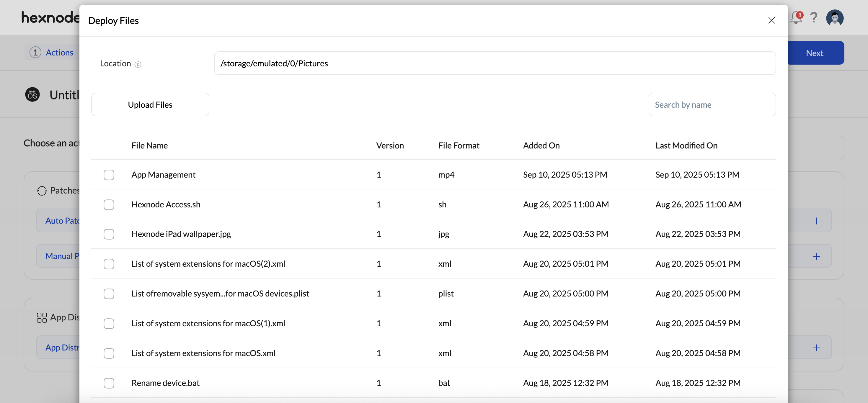Click the File Name column header
Viewport: 868px width, 403px height.
coord(149,145)
